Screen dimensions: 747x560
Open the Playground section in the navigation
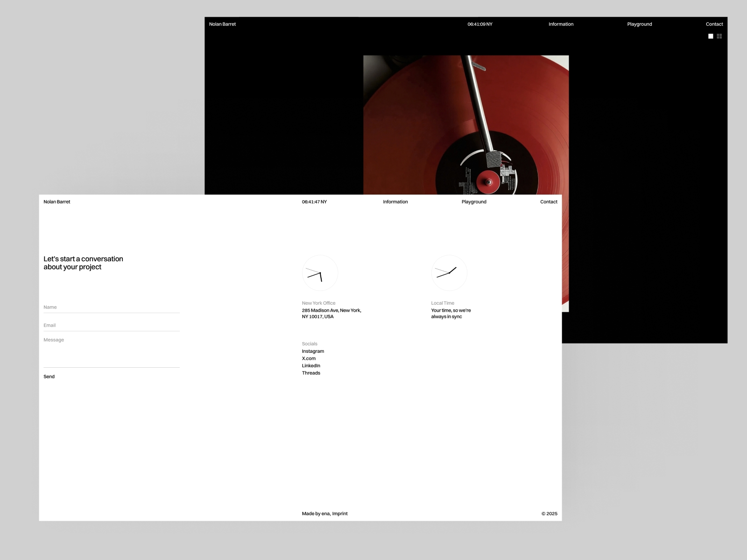tap(473, 202)
